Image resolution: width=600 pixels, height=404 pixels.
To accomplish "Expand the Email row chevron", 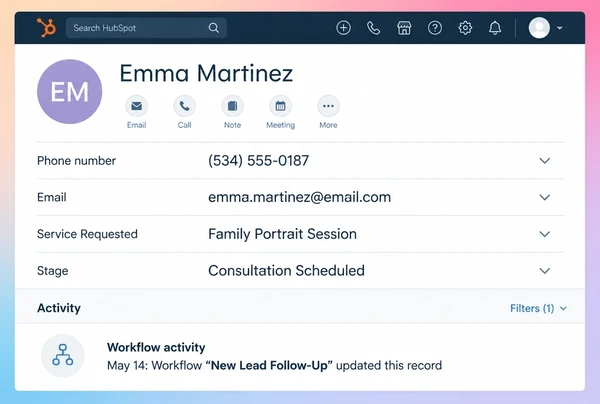I will [x=545, y=197].
